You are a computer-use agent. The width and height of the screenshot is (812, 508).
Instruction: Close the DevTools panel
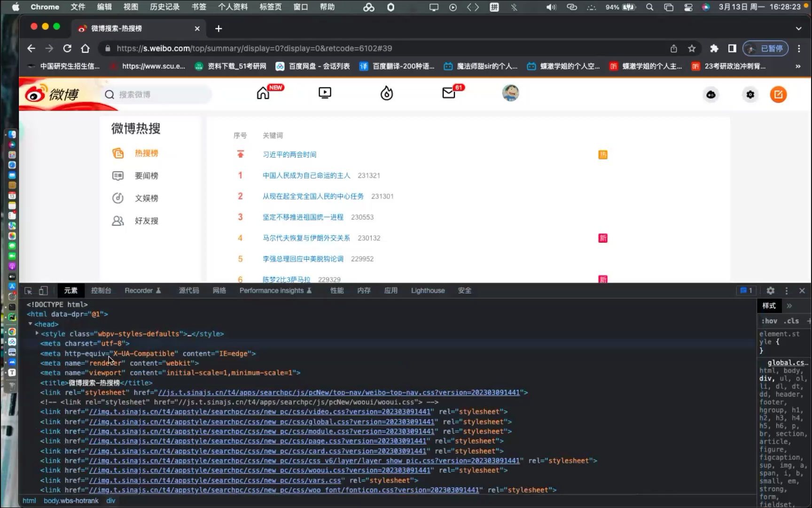pos(802,291)
